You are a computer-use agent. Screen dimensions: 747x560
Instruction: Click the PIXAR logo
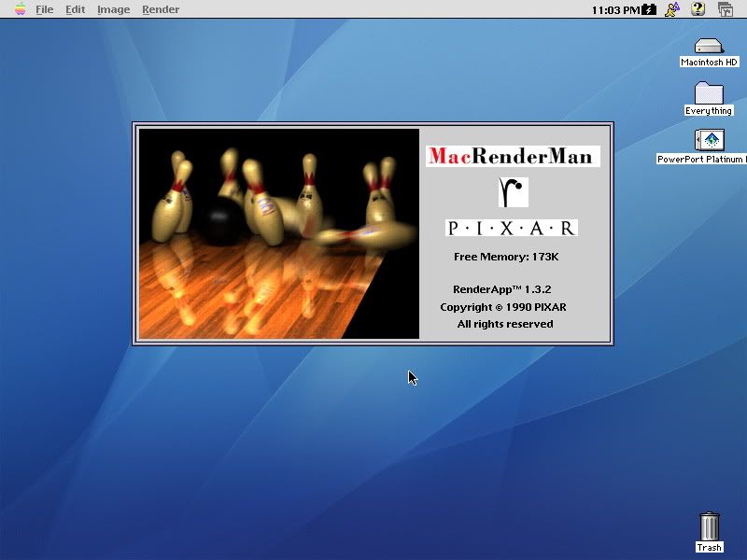[512, 228]
